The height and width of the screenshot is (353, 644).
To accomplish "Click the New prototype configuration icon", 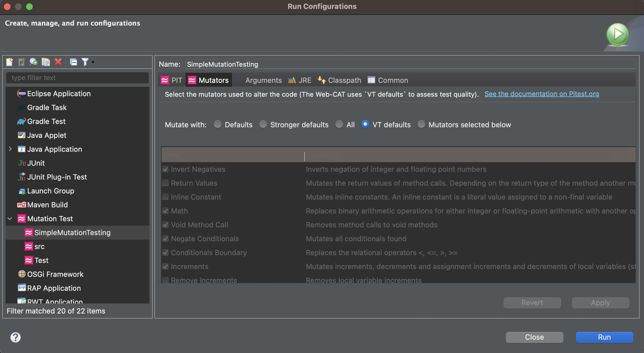I will point(21,62).
